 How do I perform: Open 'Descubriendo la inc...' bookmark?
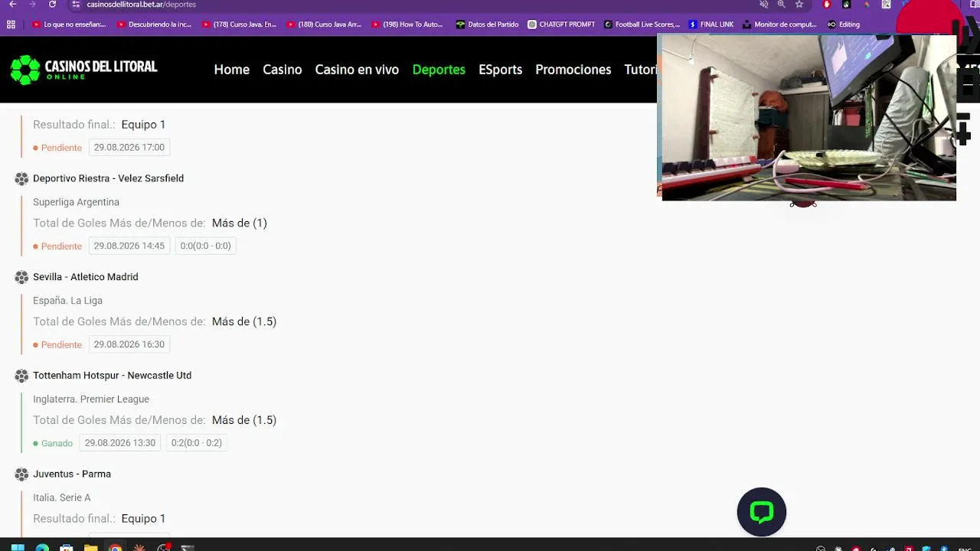click(x=154, y=24)
